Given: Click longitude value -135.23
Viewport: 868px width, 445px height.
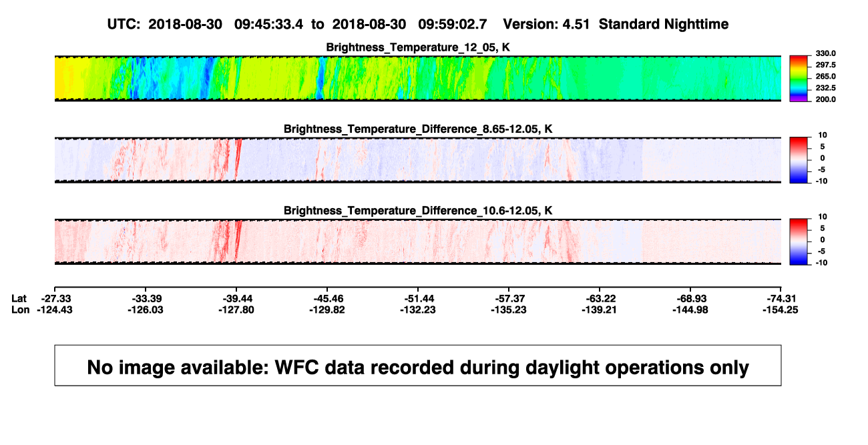Looking at the screenshot, I should click(x=509, y=310).
